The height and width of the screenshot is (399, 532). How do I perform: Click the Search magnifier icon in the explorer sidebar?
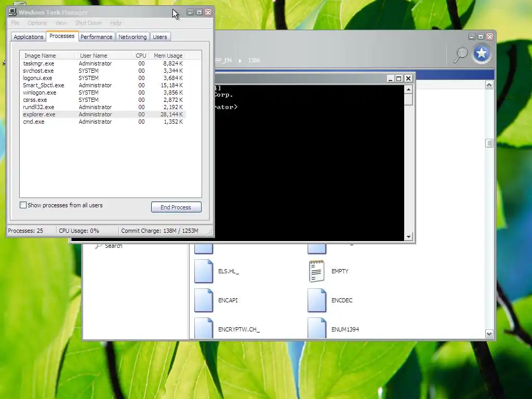pos(98,246)
